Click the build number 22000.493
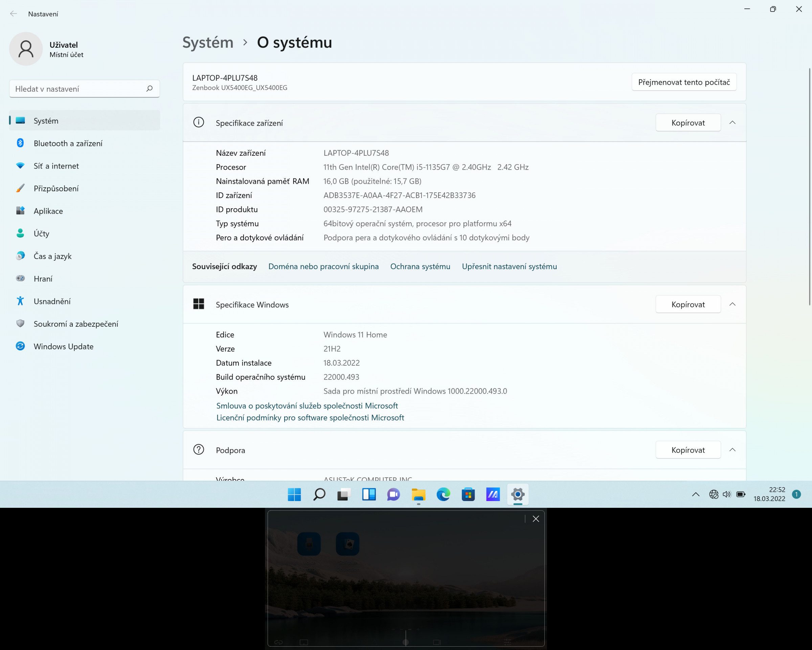Image resolution: width=812 pixels, height=650 pixels. 341,377
